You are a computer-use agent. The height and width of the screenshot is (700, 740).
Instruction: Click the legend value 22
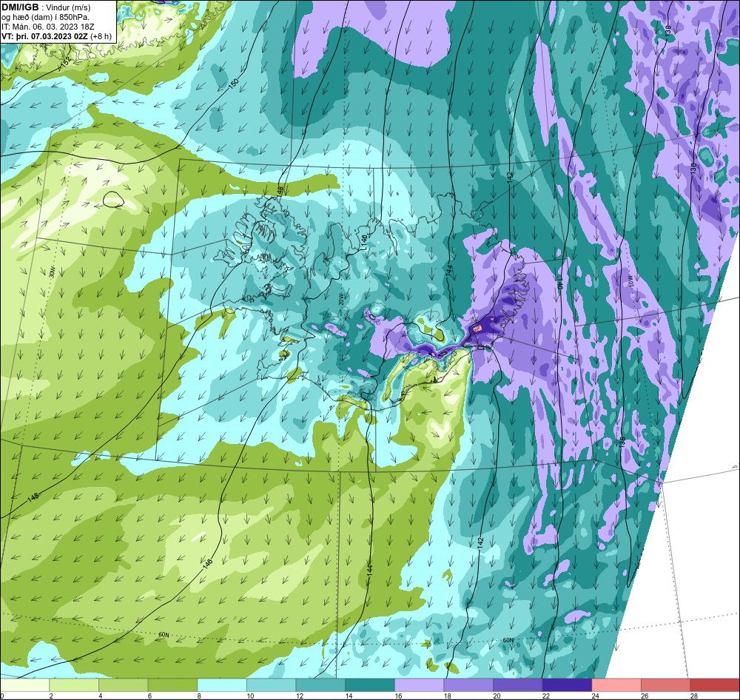point(546,696)
